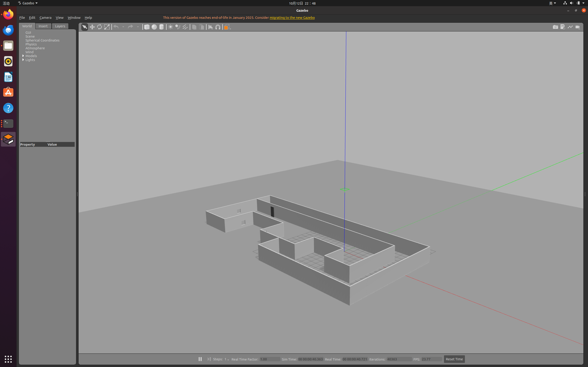The height and width of the screenshot is (367, 588).
Task: Add a point light
Action: 171,27
